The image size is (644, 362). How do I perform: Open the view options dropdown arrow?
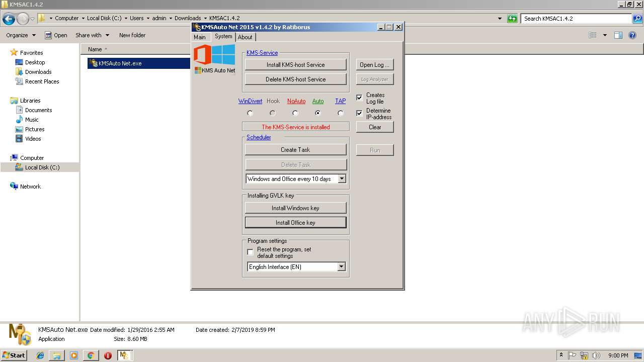click(605, 35)
